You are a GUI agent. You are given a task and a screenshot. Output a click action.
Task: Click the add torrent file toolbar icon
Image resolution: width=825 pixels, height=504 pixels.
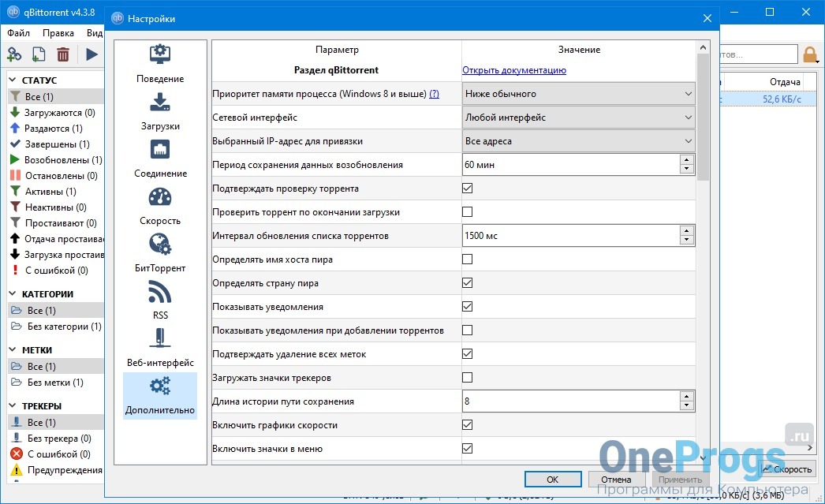click(39, 54)
